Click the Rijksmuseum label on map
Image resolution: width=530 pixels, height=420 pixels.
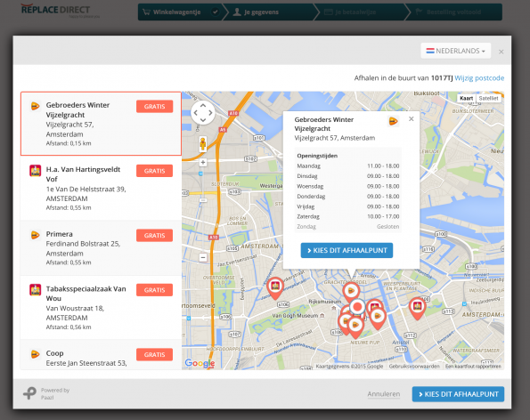(x=325, y=301)
